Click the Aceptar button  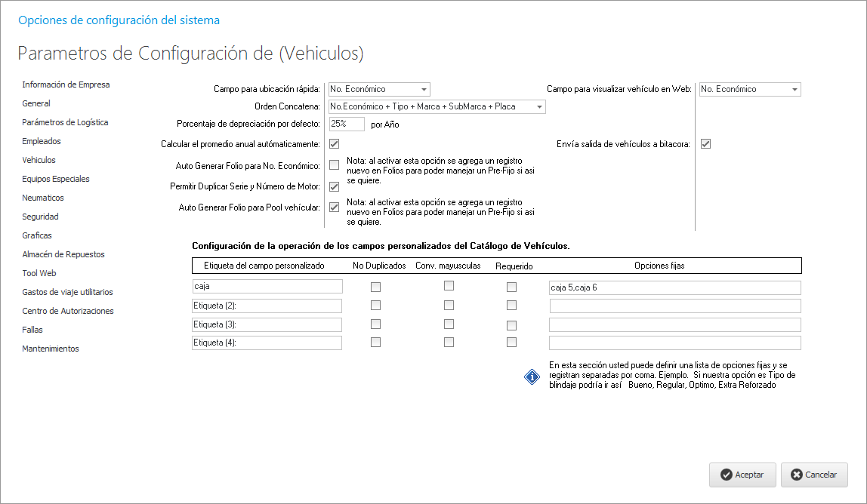pos(742,475)
